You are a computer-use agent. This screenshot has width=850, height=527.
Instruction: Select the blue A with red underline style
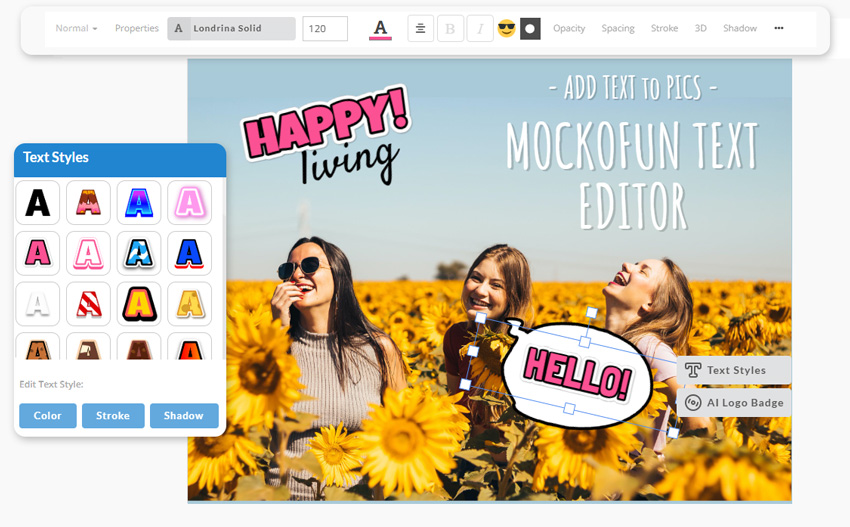(189, 253)
